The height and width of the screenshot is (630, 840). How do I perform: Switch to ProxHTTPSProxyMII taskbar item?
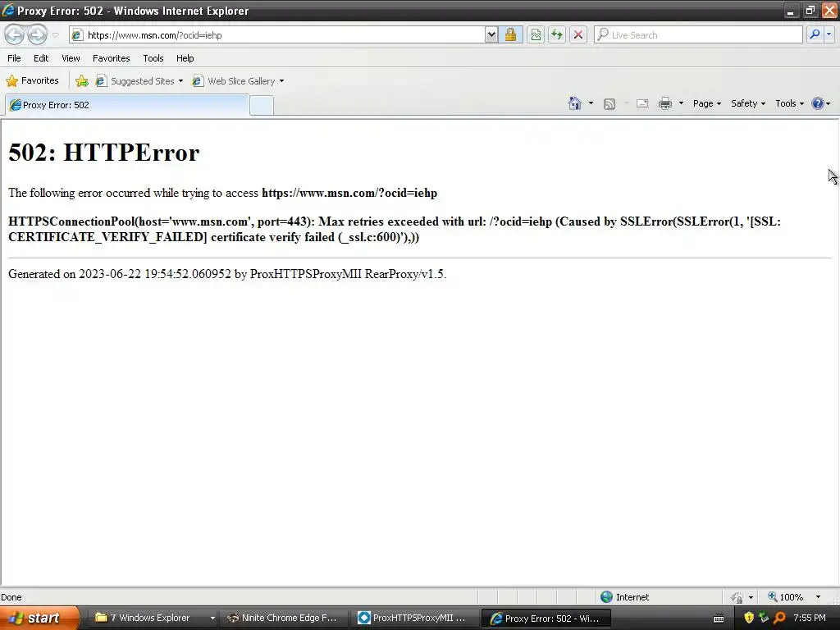coord(413,619)
